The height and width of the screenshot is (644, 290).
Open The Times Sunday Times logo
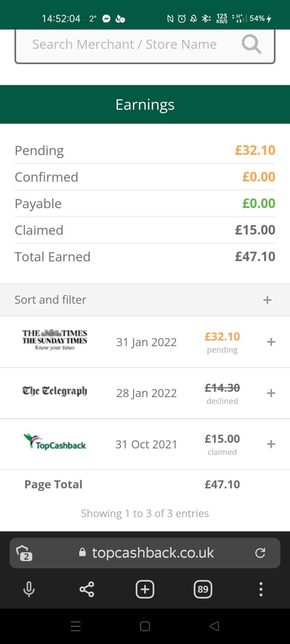click(55, 340)
